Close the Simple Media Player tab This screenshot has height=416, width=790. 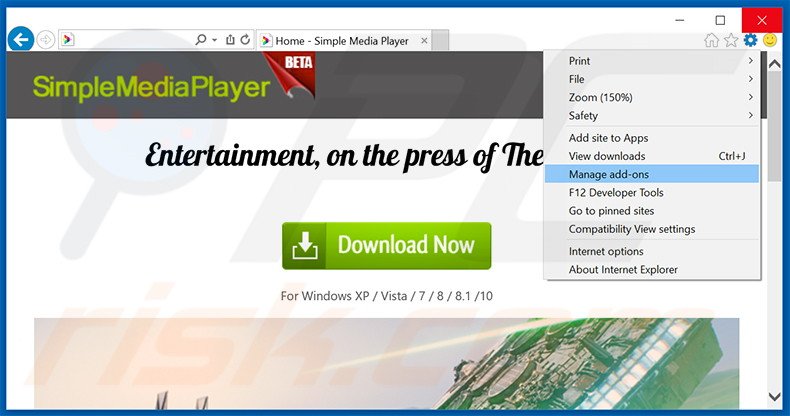pyautogui.click(x=425, y=41)
